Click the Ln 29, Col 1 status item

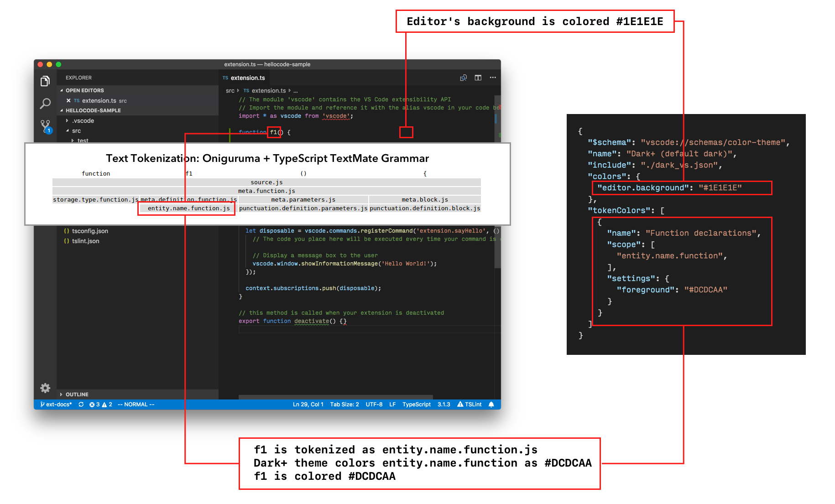(x=308, y=404)
